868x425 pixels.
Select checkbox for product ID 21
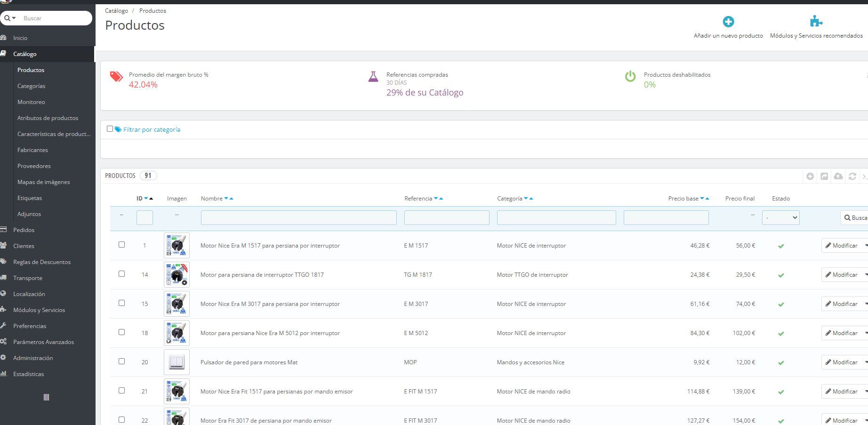(x=121, y=391)
